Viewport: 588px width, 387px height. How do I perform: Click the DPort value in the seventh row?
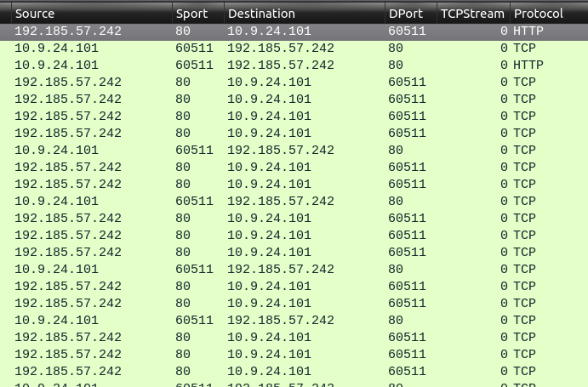(x=407, y=133)
